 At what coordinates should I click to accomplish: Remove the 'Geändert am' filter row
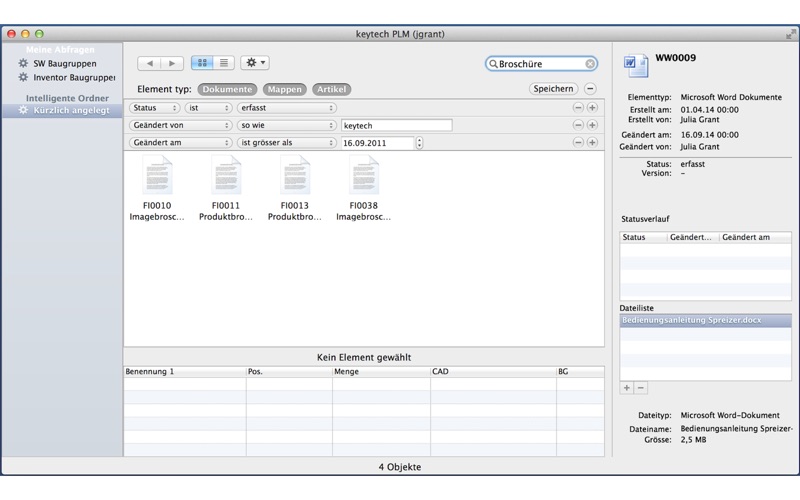click(578, 142)
